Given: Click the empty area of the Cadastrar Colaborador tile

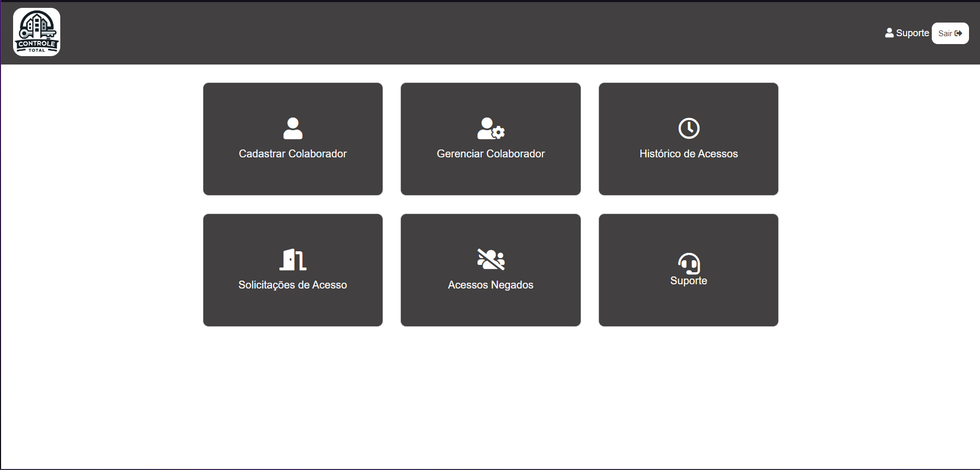Looking at the screenshot, I should (x=292, y=181).
